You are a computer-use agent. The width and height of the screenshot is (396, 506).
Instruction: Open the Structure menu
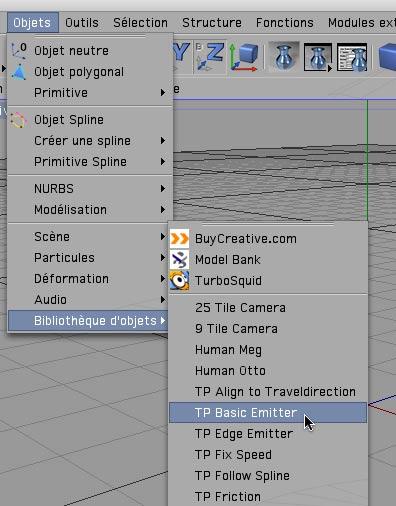click(x=212, y=23)
